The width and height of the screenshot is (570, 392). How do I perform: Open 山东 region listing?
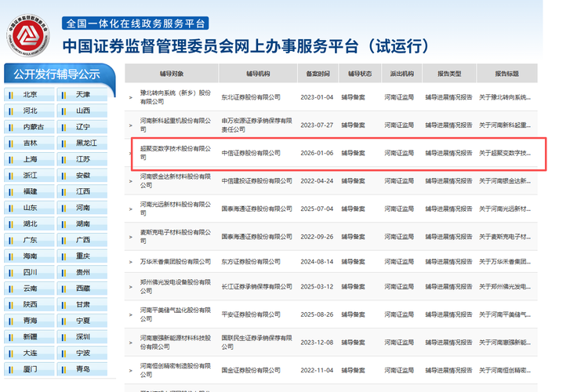tap(30, 208)
